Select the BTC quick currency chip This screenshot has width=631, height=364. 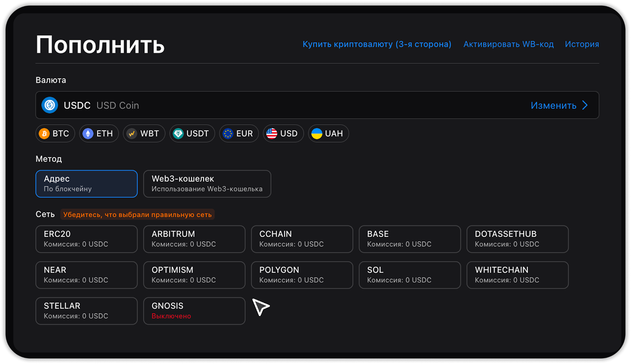coord(55,134)
